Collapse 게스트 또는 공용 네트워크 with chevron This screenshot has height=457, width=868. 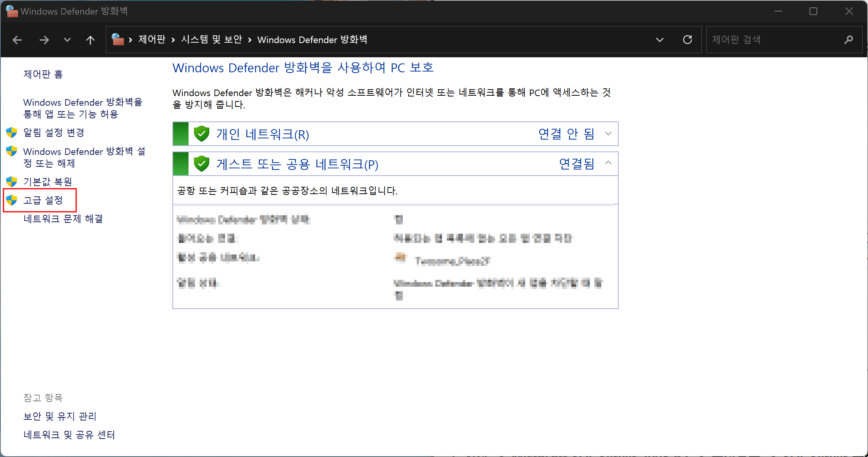(x=608, y=163)
